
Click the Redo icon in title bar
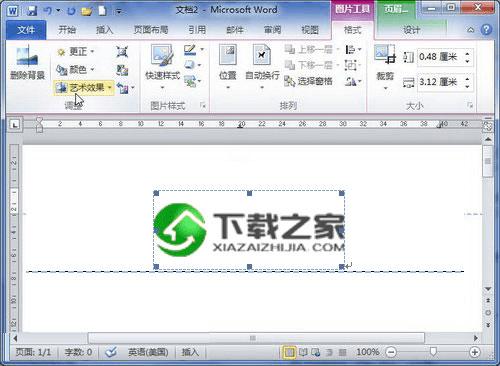[71, 11]
